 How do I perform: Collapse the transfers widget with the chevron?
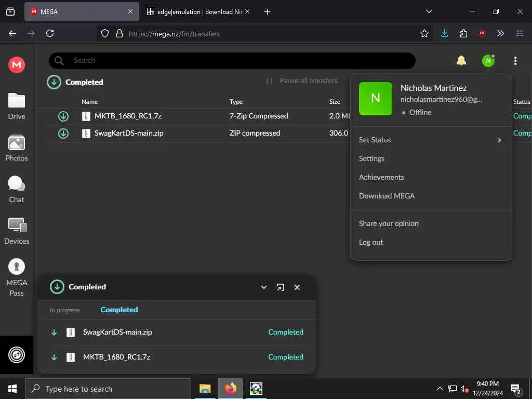point(263,287)
